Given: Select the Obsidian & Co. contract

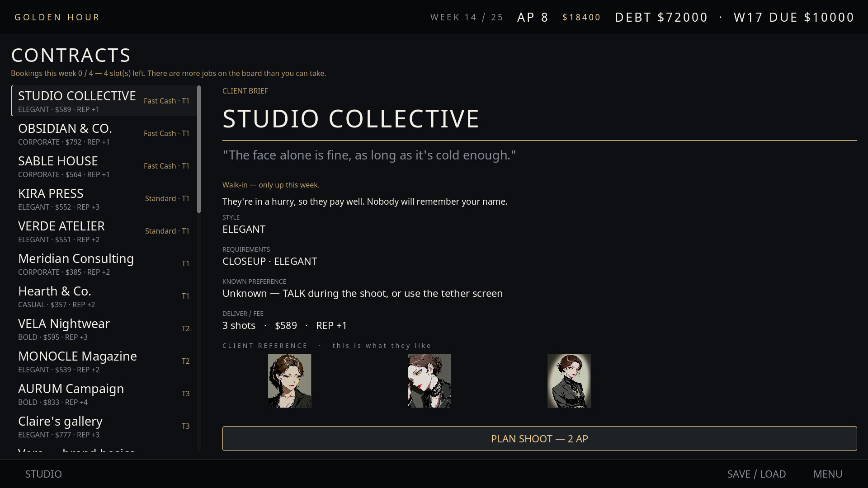Looking at the screenshot, I should tap(104, 133).
